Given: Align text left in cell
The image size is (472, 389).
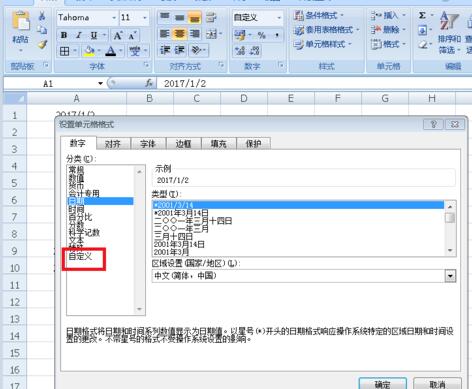Looking at the screenshot, I should click(165, 33).
